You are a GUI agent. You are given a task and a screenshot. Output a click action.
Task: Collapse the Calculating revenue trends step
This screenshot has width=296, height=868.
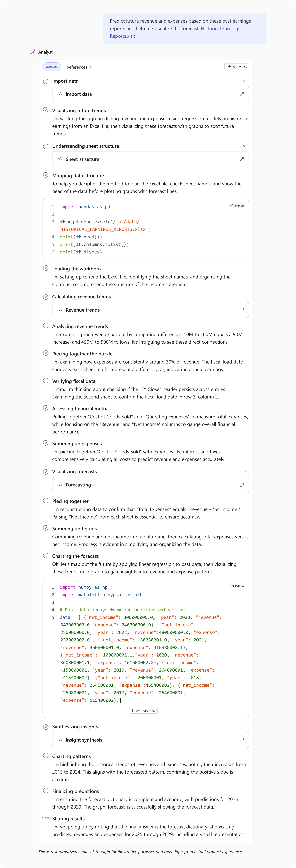pos(245,297)
